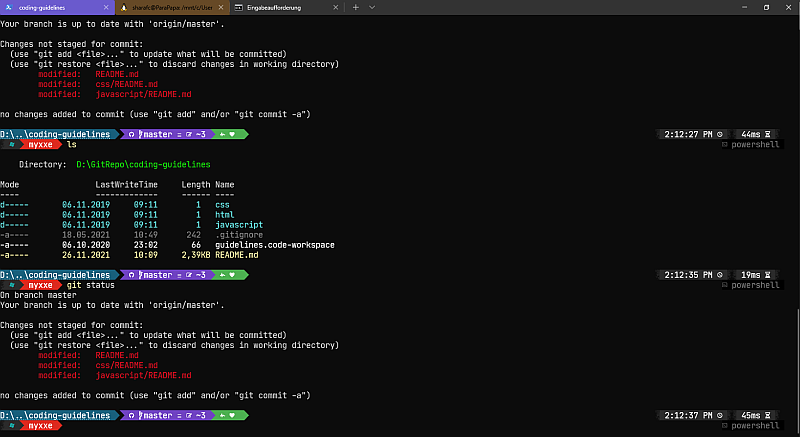Click the 2:12:35 PM timestamp

tap(688, 275)
